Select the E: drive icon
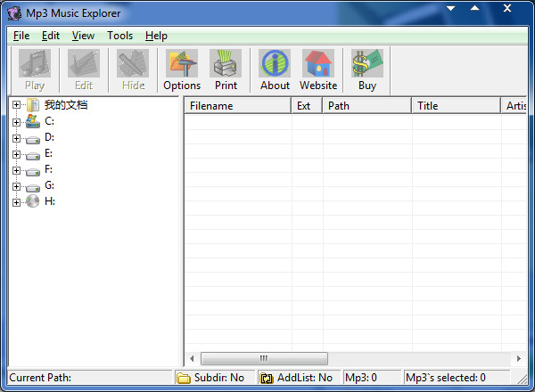 tap(33, 155)
